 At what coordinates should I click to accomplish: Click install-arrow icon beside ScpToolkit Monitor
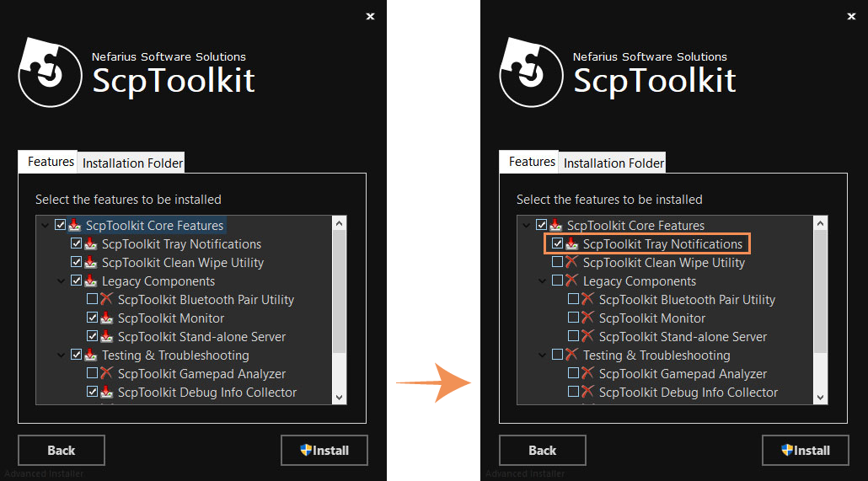pos(106,318)
